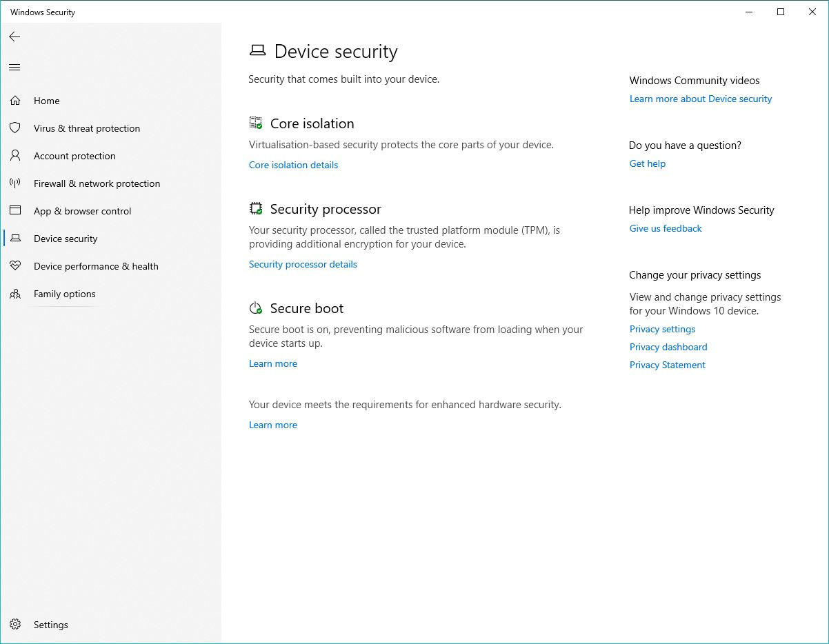The image size is (829, 644).
Task: Click the back arrow icon
Action: [14, 37]
